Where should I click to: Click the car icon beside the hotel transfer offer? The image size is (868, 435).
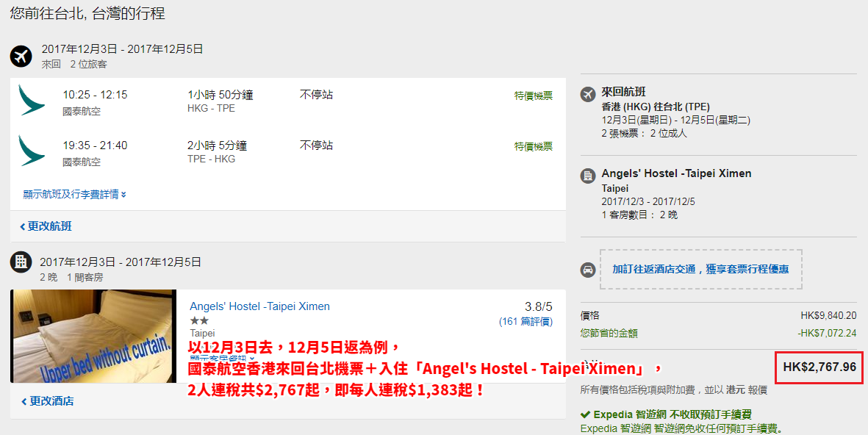[x=588, y=270]
